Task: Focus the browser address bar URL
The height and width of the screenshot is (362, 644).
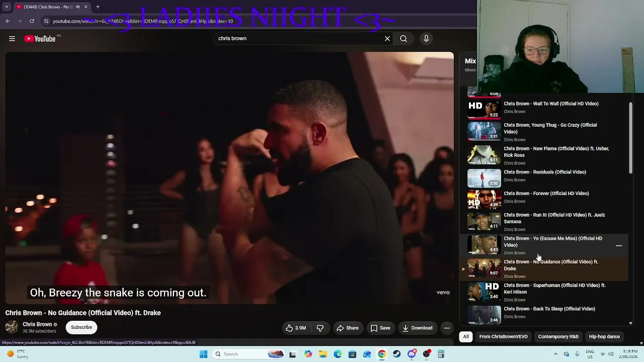Action: tap(143, 21)
